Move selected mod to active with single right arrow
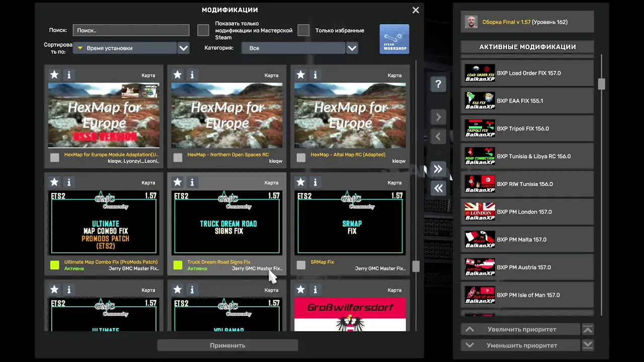The image size is (644, 362). click(x=438, y=117)
